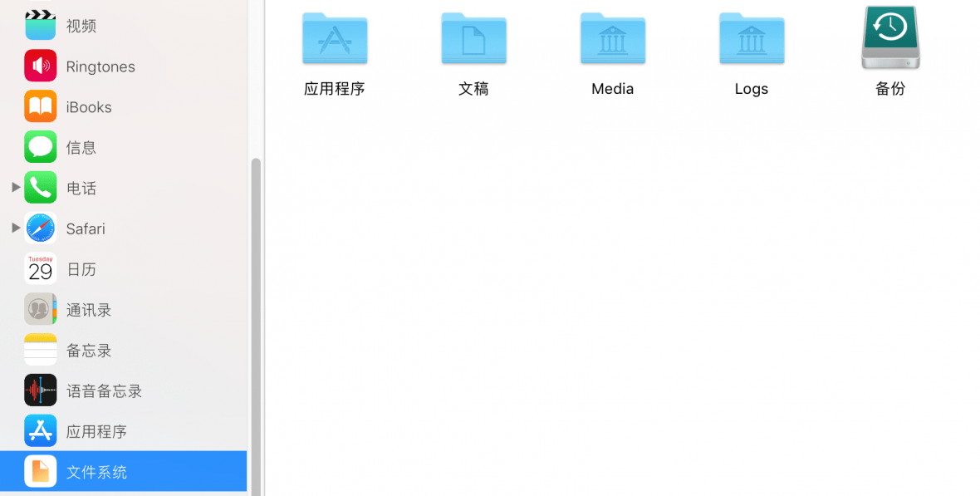This screenshot has height=496, width=980.
Task: Open the Logs folder
Action: (752, 38)
